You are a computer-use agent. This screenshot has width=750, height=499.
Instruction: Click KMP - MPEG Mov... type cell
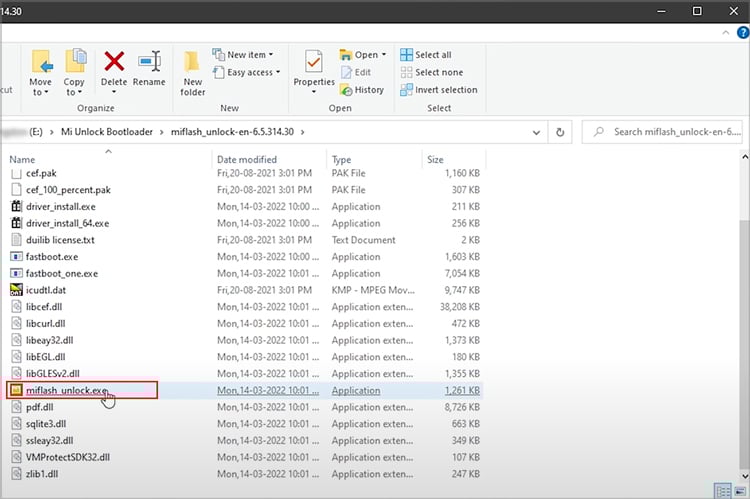[x=373, y=290]
